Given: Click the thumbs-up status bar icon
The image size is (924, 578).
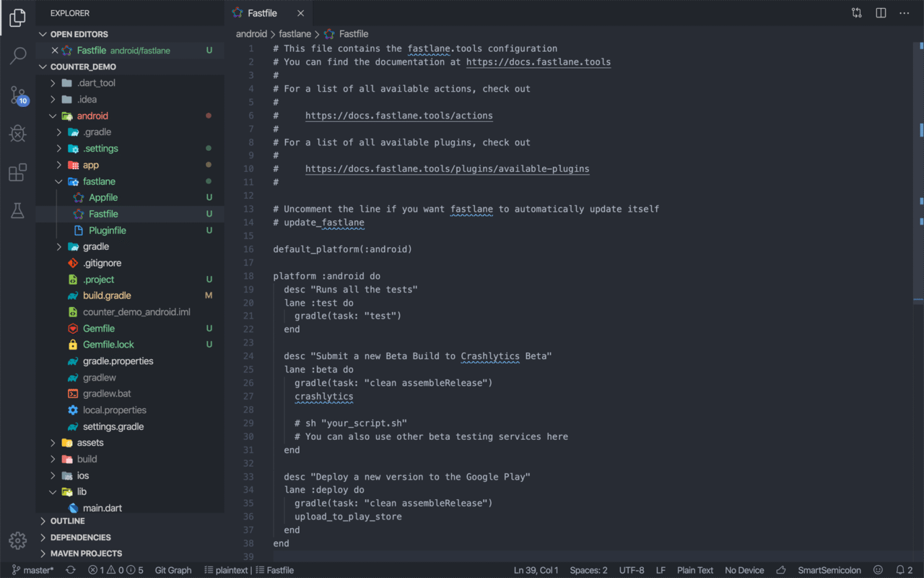Looking at the screenshot, I should click(781, 570).
